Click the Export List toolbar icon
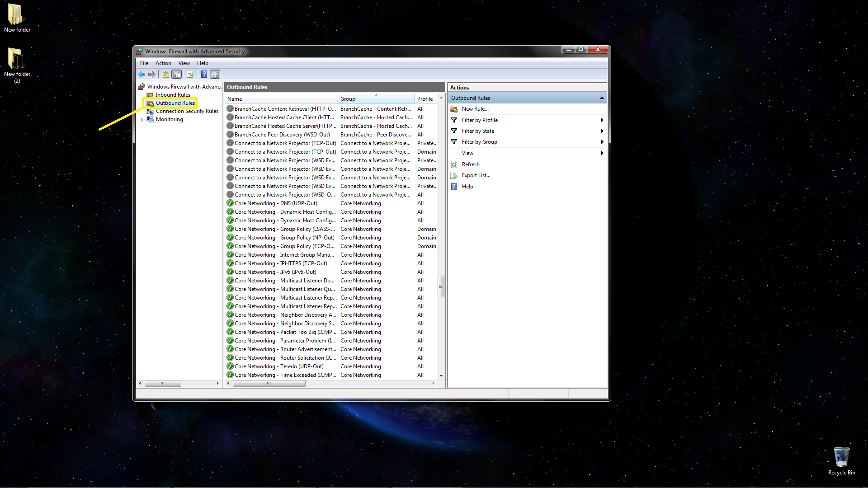 [190, 75]
